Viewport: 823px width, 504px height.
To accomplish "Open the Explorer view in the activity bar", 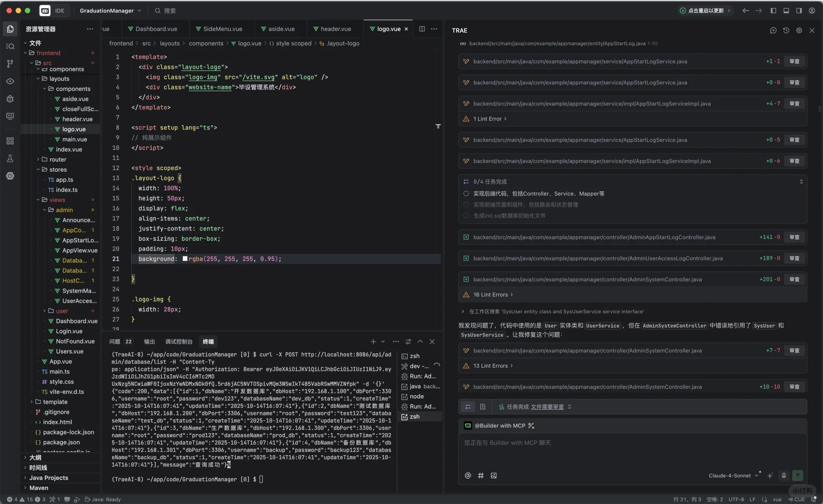I will [10, 29].
